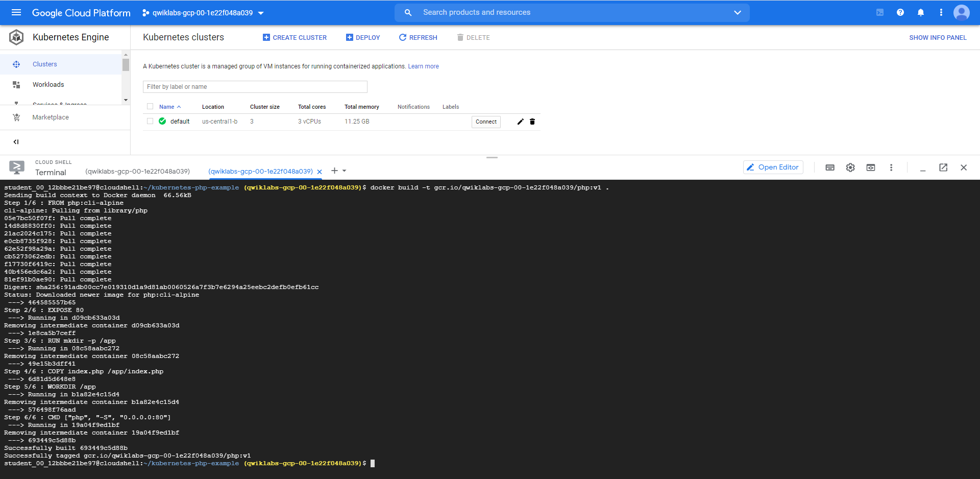The width and height of the screenshot is (980, 479).
Task: Click the Marketplace cart icon
Action: tap(16, 117)
